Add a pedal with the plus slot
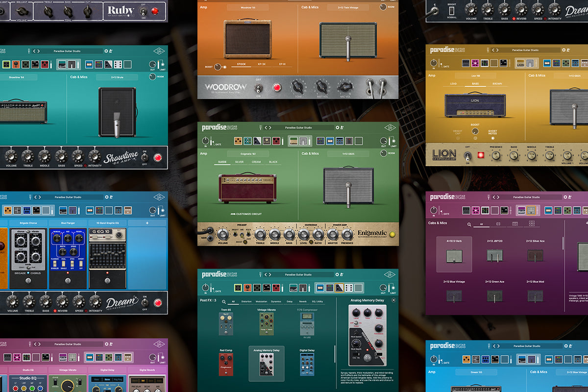The image size is (588, 392). [147, 222]
